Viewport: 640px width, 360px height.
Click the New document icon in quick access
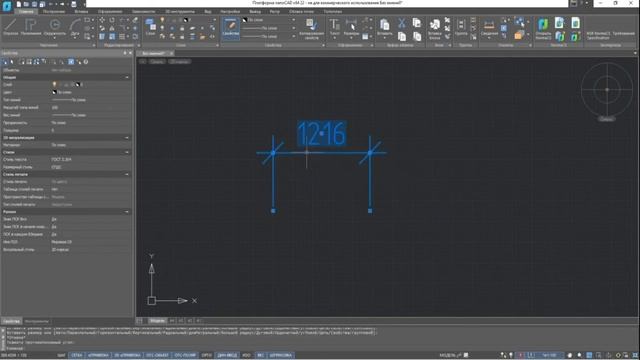(x=18, y=4)
